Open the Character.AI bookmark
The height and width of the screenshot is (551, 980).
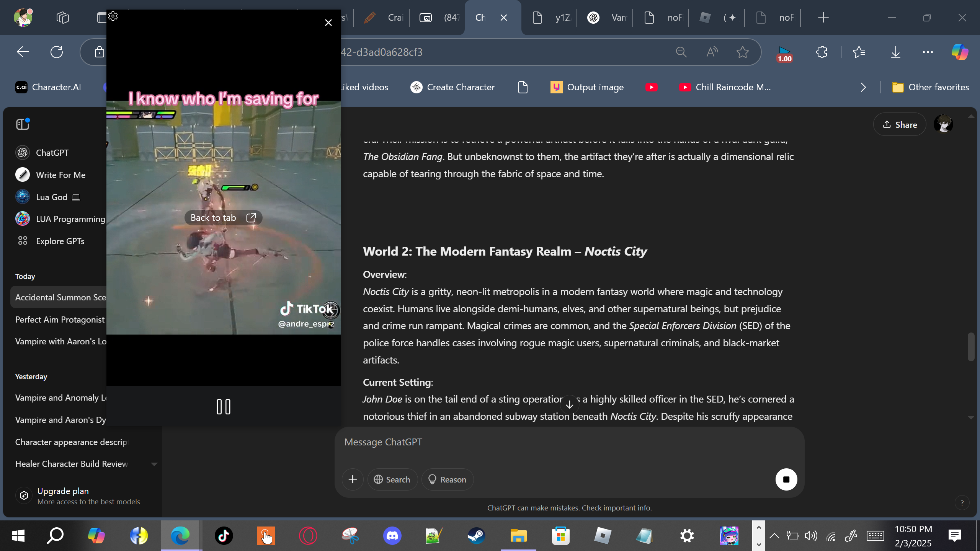click(48, 87)
